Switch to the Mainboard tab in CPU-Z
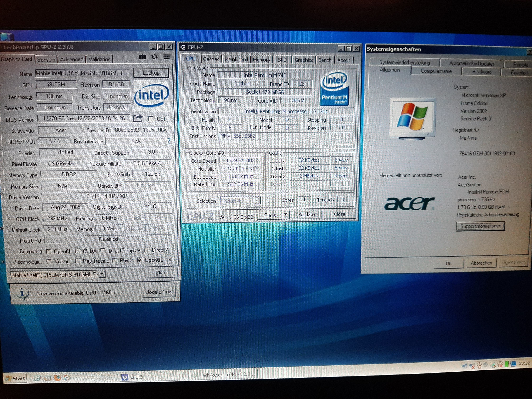Image resolution: width=532 pixels, height=399 pixels. pos(236,60)
